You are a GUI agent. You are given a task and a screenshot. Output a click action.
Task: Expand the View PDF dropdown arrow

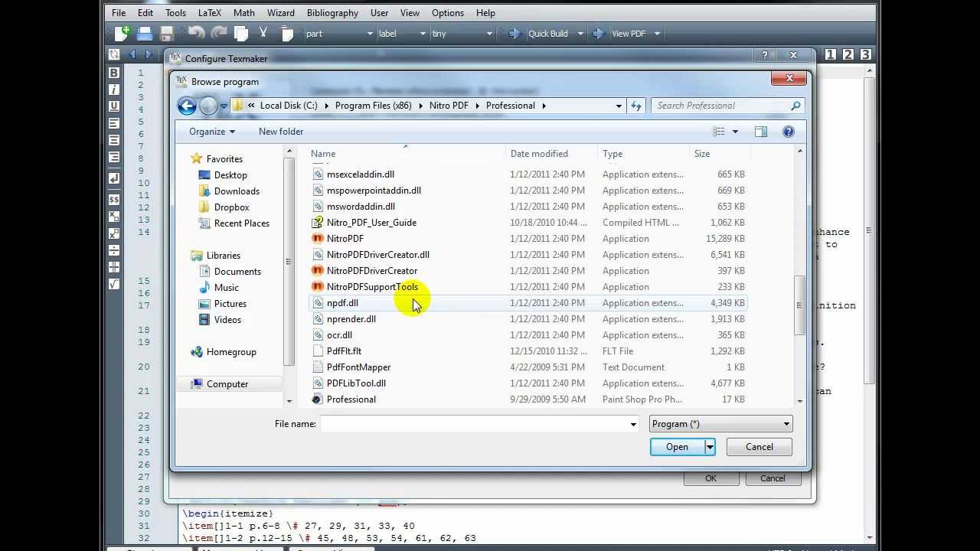point(657,34)
